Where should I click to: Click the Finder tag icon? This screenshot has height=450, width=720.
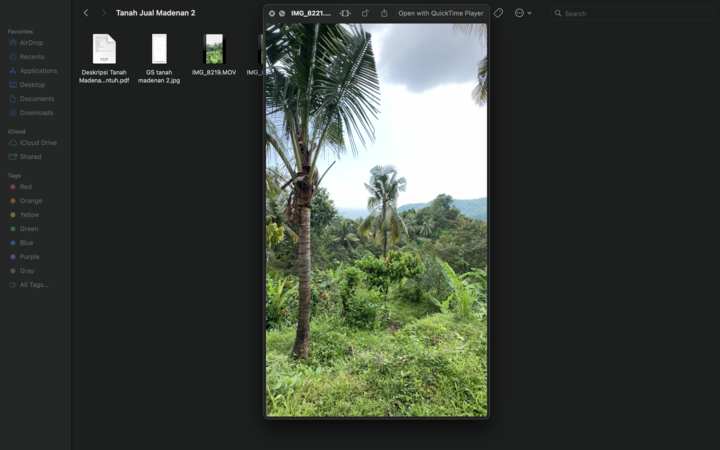pos(498,13)
